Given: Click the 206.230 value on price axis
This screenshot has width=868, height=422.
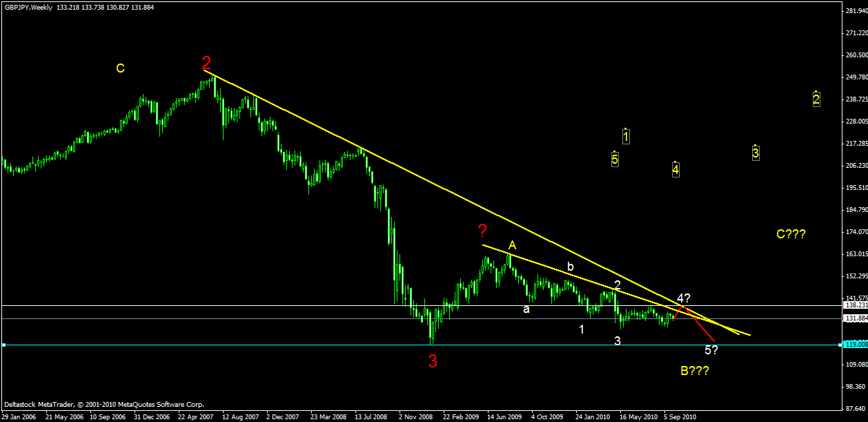Looking at the screenshot, I should point(856,165).
